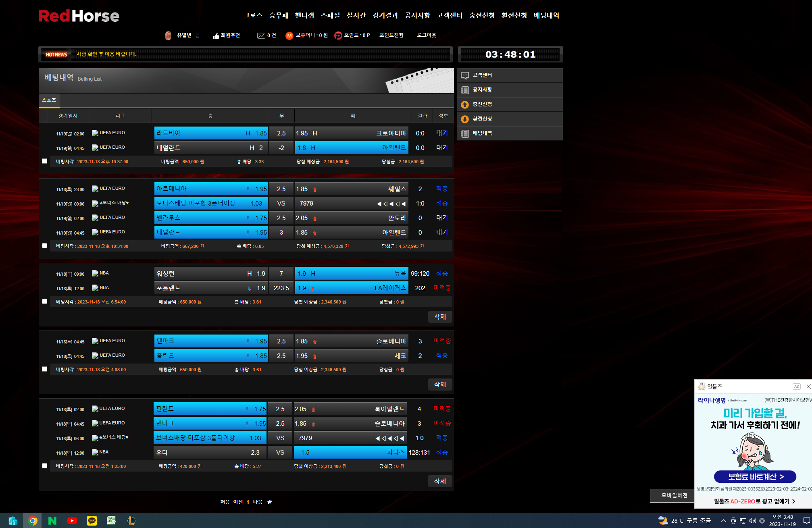This screenshot has width=812, height=528.
Task: Expand the system tray hidden icons chevron
Action: click(724, 521)
